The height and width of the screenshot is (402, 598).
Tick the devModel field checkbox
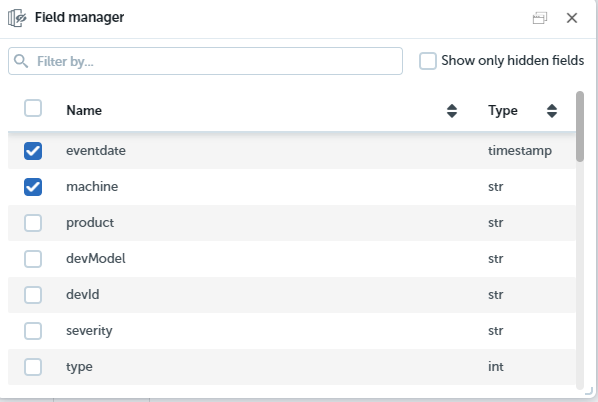point(33,259)
